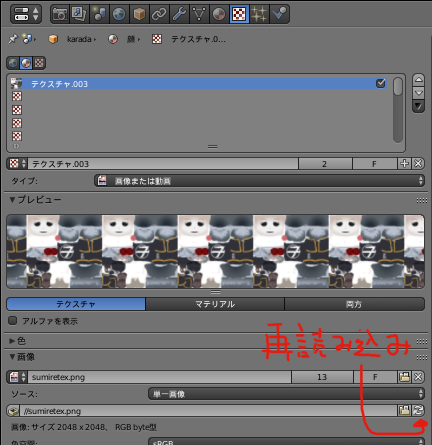The height and width of the screenshot is (445, 432).
Task: Show other data textures with checker context button
Action: click(39, 63)
